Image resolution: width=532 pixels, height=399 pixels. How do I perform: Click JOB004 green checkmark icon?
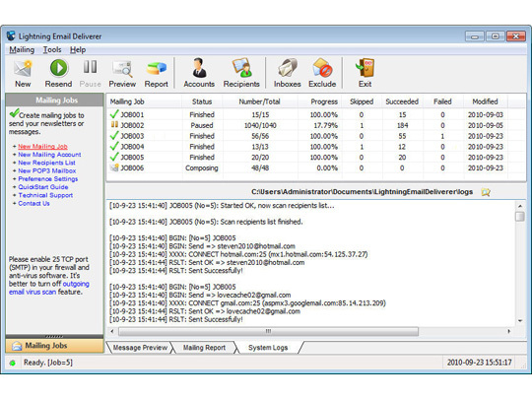click(114, 146)
